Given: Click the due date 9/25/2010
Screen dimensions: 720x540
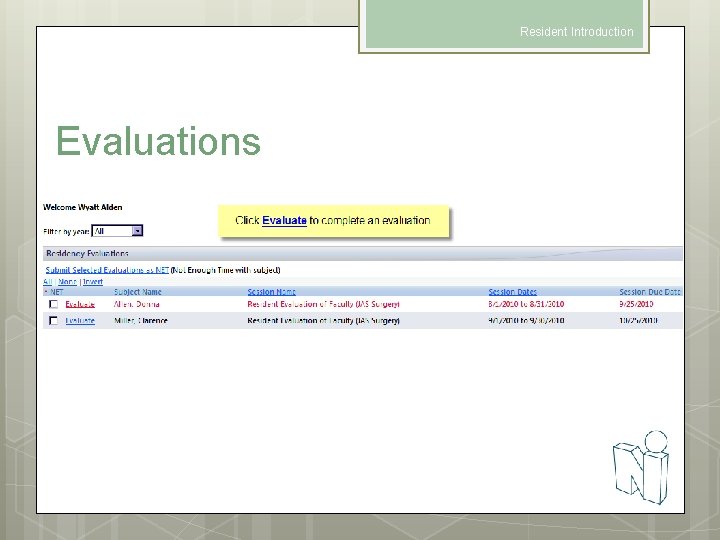Looking at the screenshot, I should (x=636, y=304).
